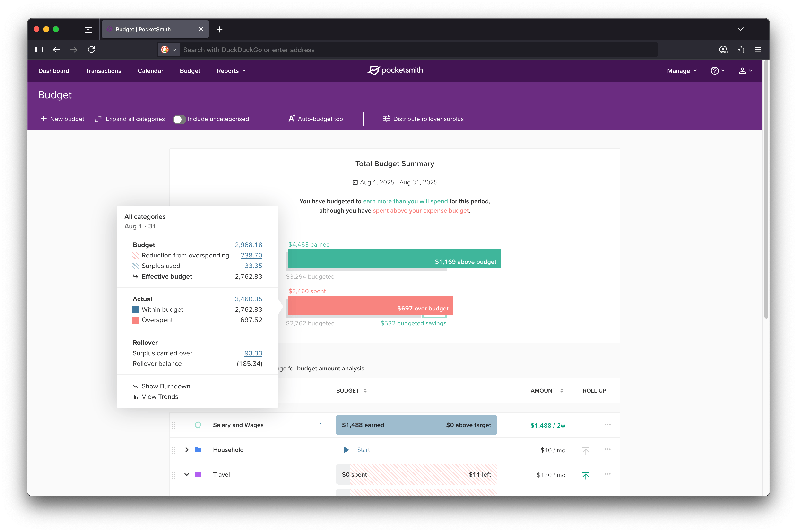
Task: Click the Surplus used 33.35 link
Action: pos(253,266)
